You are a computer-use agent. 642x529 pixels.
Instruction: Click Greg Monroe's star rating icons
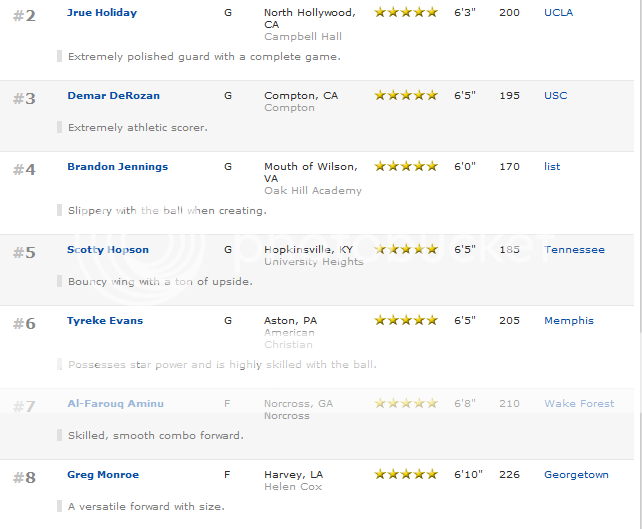tap(406, 475)
